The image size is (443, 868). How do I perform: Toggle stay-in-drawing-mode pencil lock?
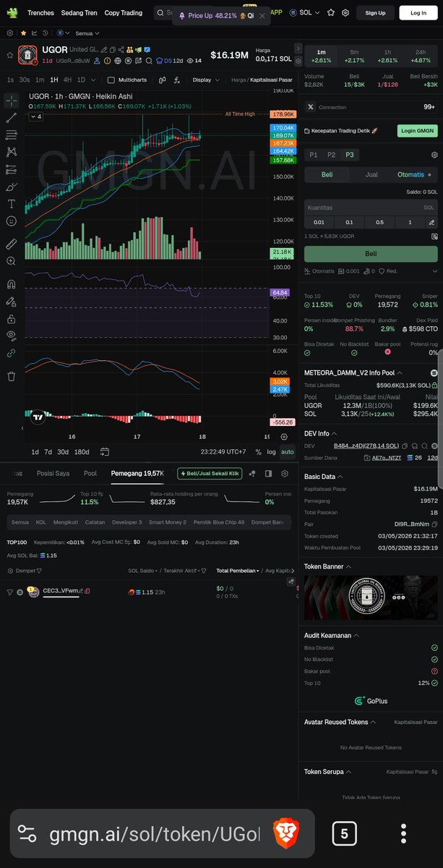[x=11, y=302]
